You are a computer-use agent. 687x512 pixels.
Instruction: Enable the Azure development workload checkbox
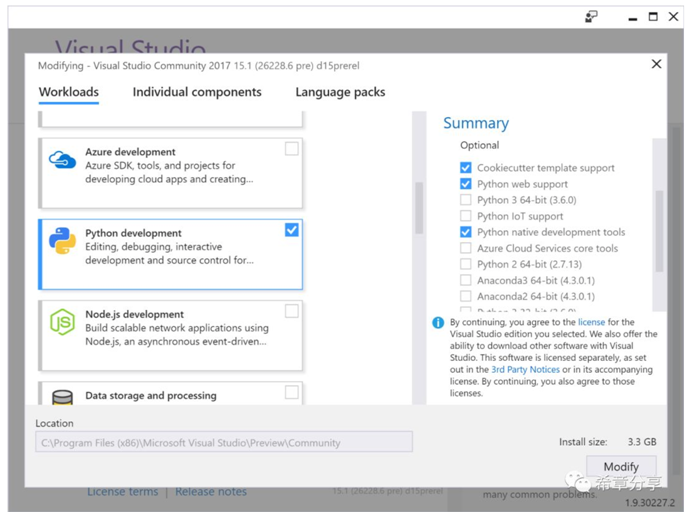tap(292, 148)
